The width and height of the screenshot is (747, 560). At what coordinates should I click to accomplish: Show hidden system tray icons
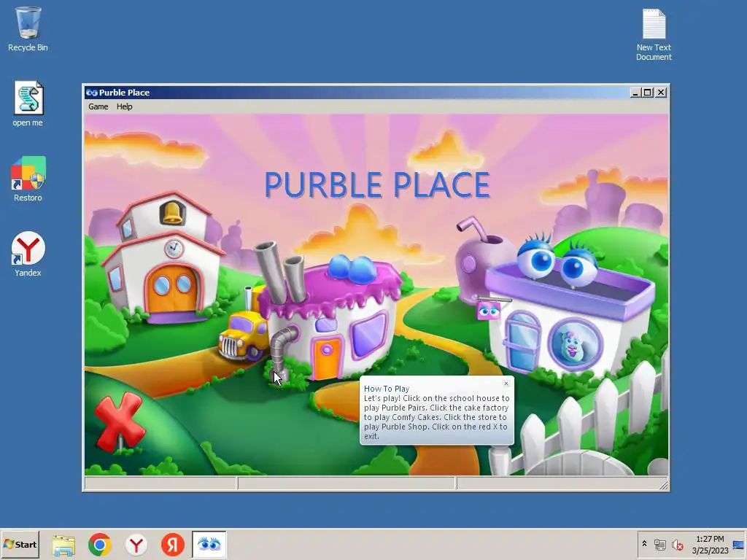coord(645,544)
